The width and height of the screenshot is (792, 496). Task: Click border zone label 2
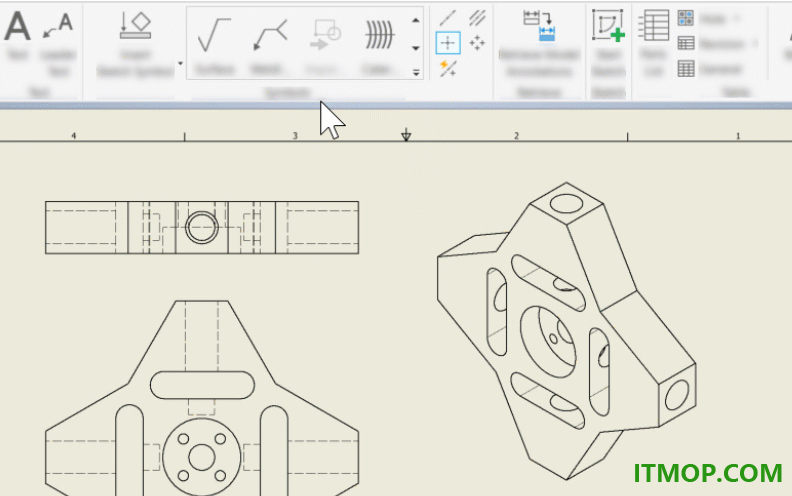516,135
